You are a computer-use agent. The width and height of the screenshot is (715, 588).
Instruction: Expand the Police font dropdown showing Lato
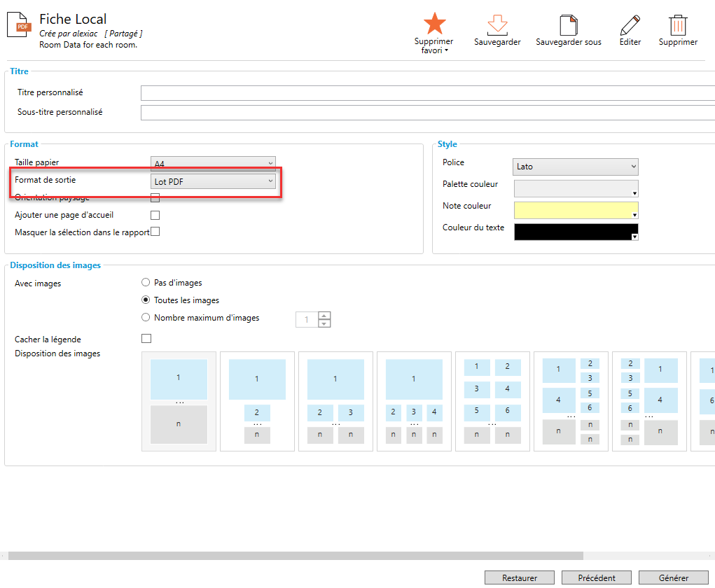(x=576, y=167)
